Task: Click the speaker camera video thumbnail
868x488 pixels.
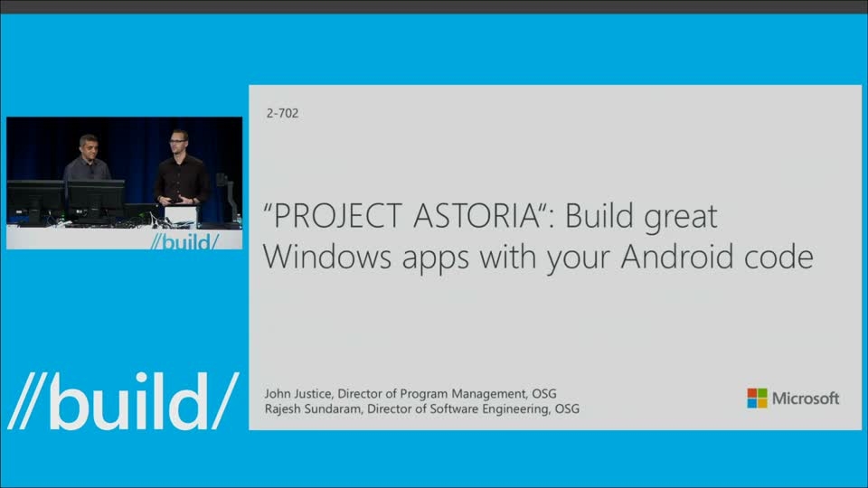Action: [x=124, y=183]
